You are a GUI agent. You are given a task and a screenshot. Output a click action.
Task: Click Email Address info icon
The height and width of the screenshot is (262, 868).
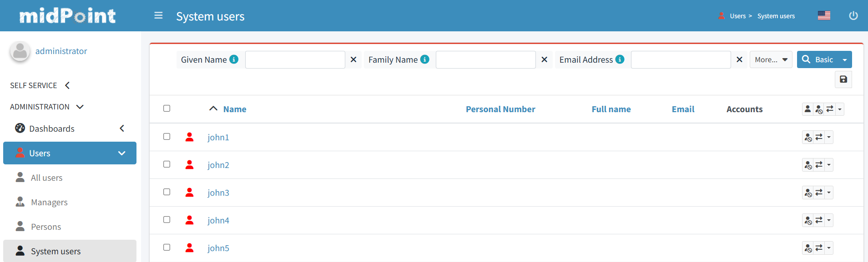620,59
